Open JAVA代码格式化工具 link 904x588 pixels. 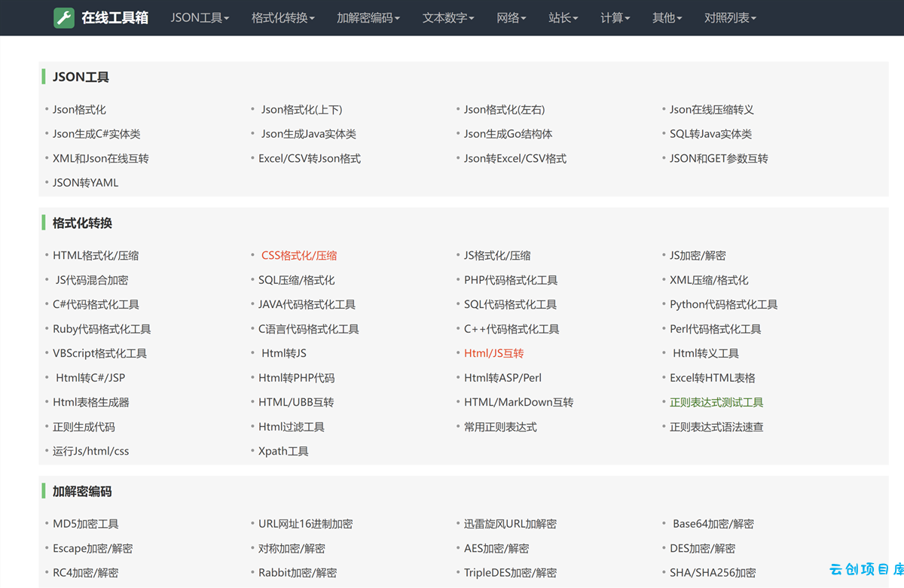coord(307,305)
